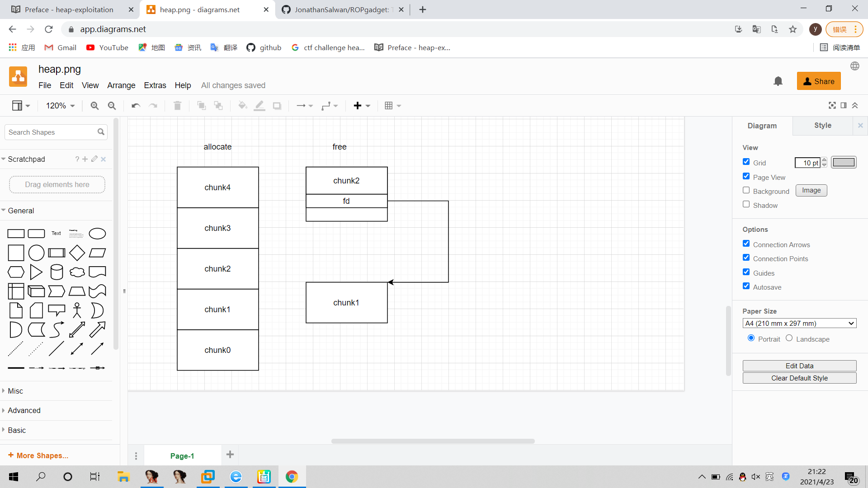Open the Arrange menu
Screen dimensions: 868x488
tap(121, 85)
